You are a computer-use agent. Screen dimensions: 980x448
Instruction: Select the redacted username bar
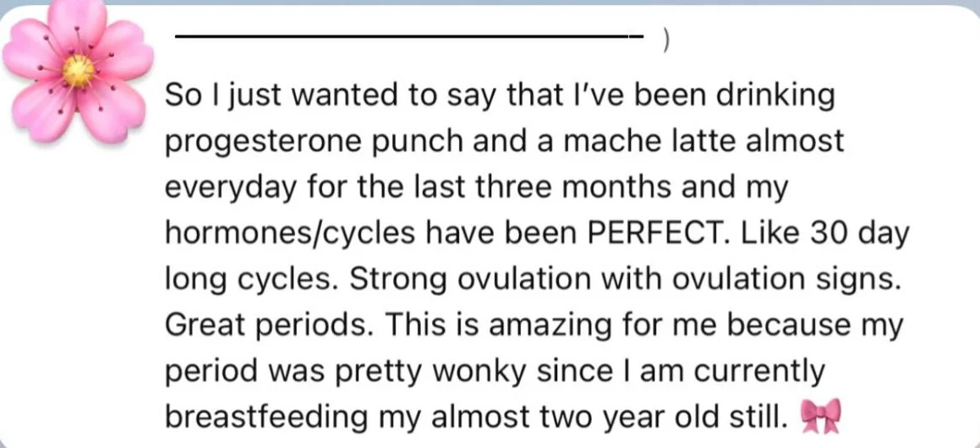click(x=409, y=37)
